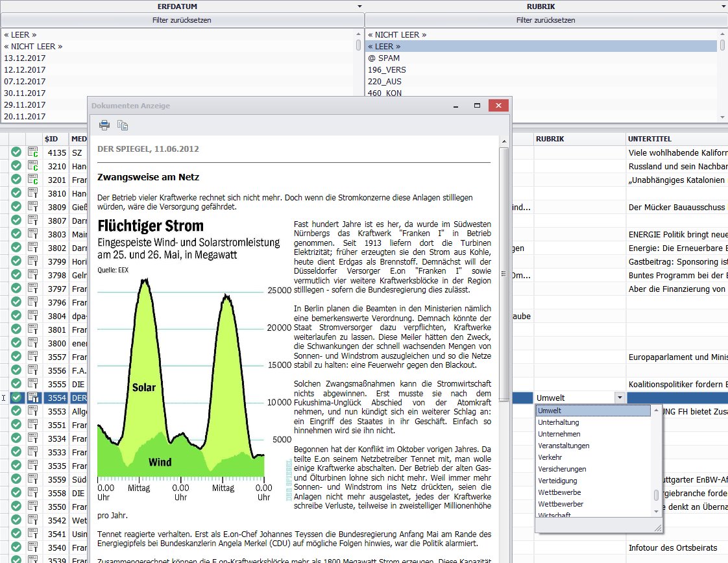Click the copy icon beside the printer
The image size is (728, 563).
tap(123, 125)
